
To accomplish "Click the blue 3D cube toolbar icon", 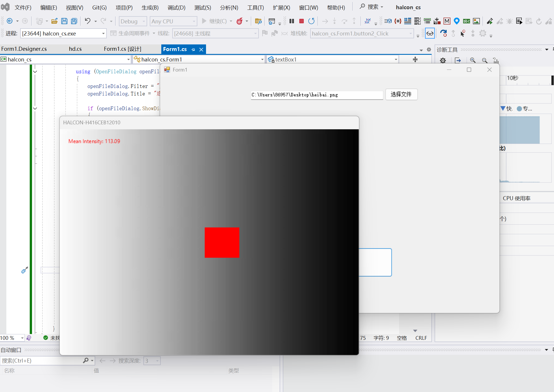I will (388, 21).
